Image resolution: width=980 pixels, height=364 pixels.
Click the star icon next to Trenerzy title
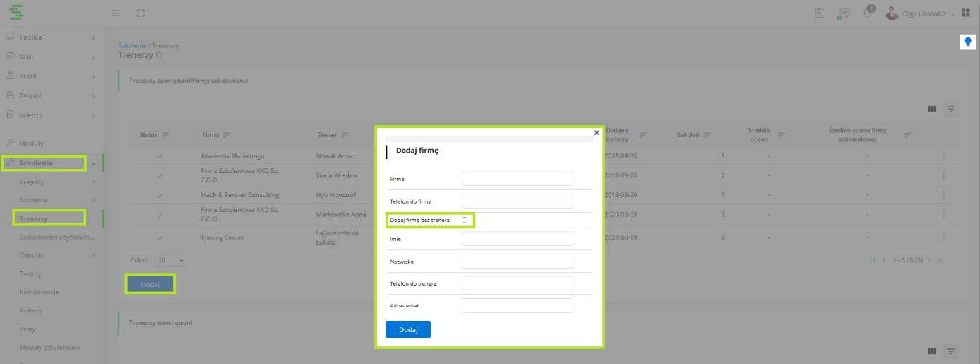159,54
